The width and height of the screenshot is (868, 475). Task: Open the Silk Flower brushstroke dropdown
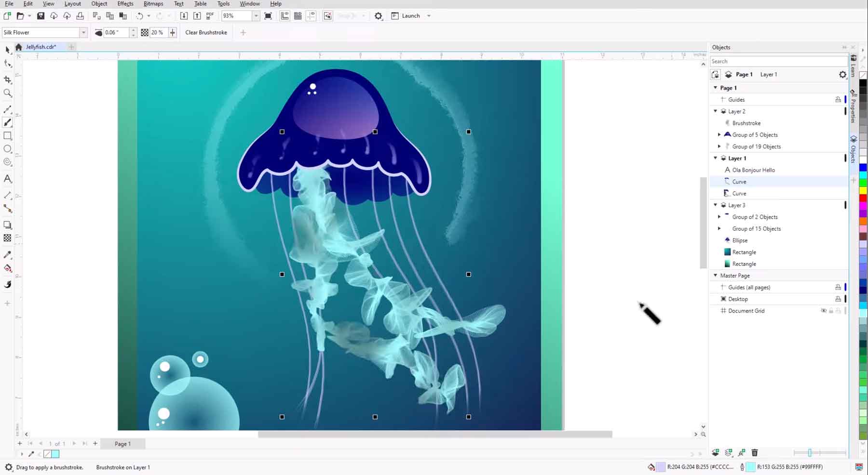coord(84,32)
